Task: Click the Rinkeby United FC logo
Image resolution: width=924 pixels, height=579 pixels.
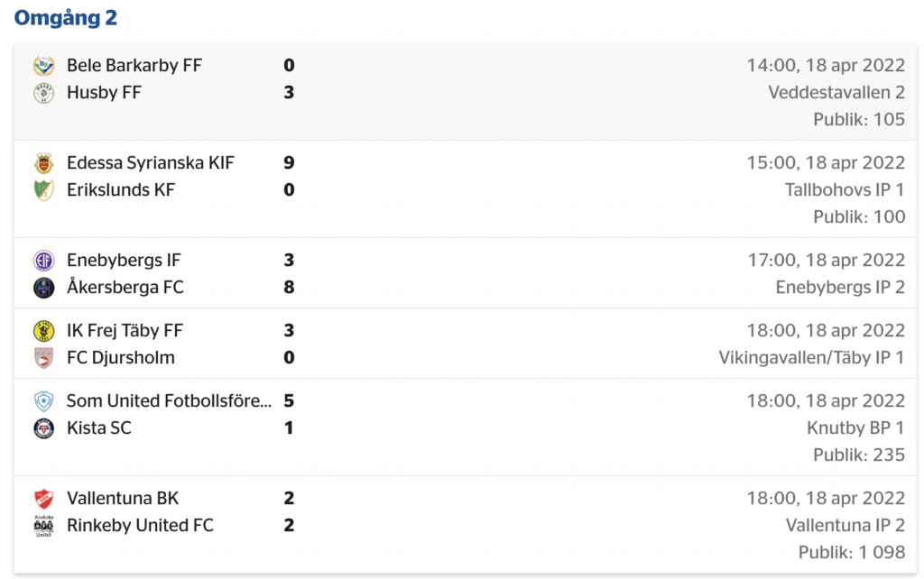Action: (x=43, y=526)
